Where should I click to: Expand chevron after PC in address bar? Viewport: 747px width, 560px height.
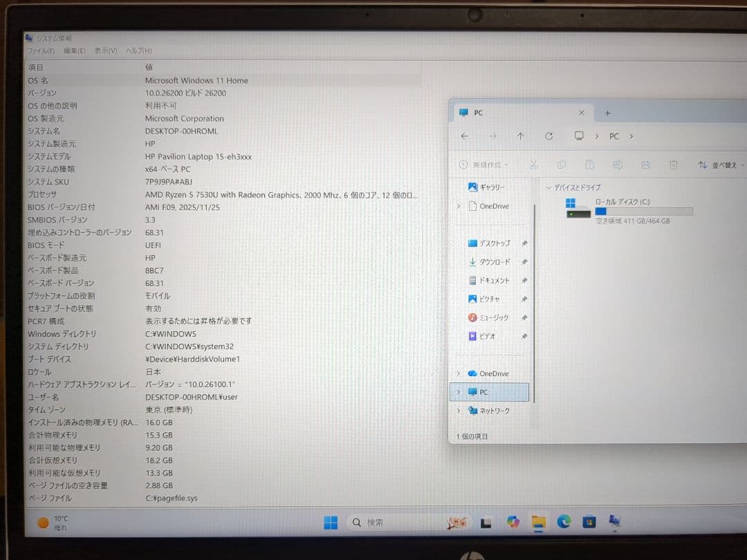631,137
